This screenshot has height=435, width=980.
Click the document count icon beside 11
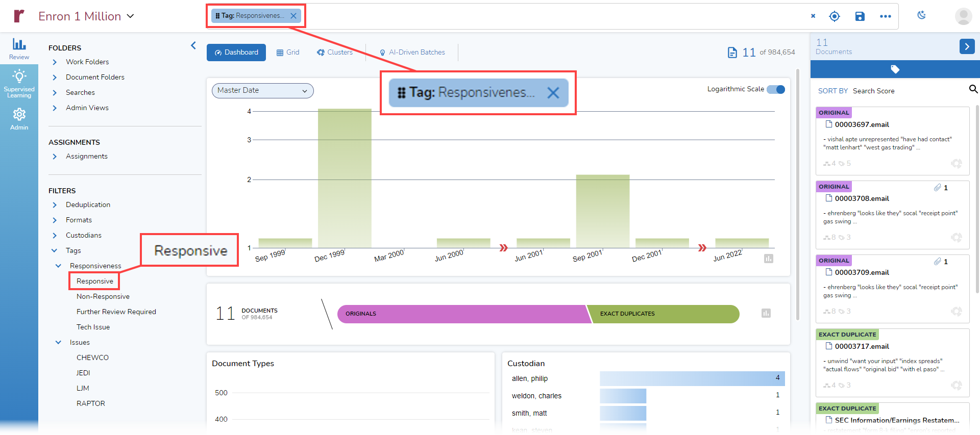tap(732, 53)
